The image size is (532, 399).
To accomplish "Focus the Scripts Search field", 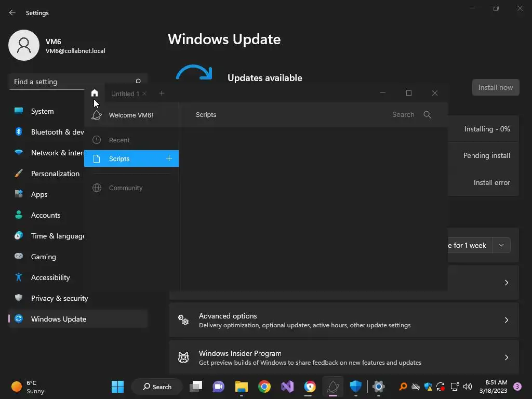I will [x=403, y=115].
